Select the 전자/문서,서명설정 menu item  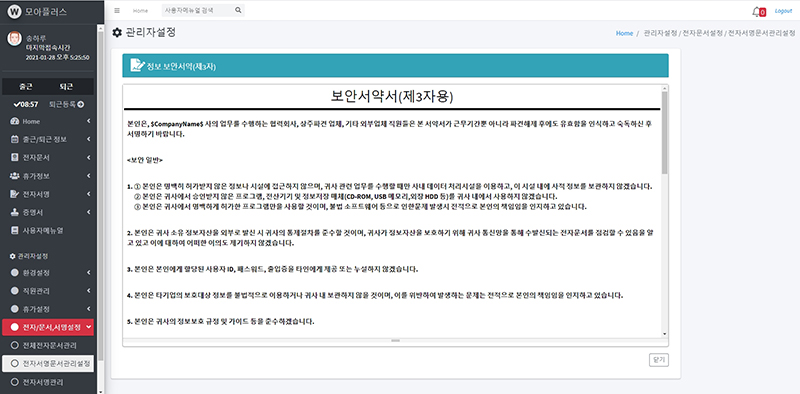[x=48, y=327]
